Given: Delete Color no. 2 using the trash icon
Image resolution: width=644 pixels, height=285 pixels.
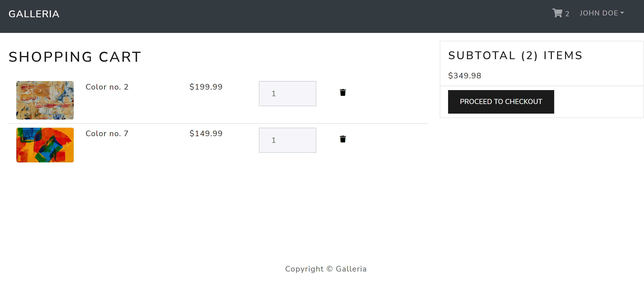Looking at the screenshot, I should (x=343, y=92).
